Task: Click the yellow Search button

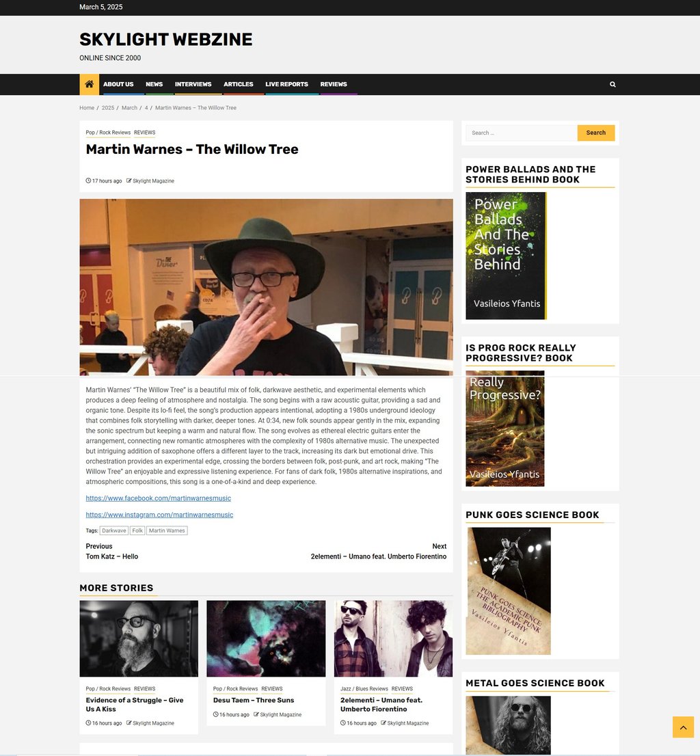Action: 596,133
